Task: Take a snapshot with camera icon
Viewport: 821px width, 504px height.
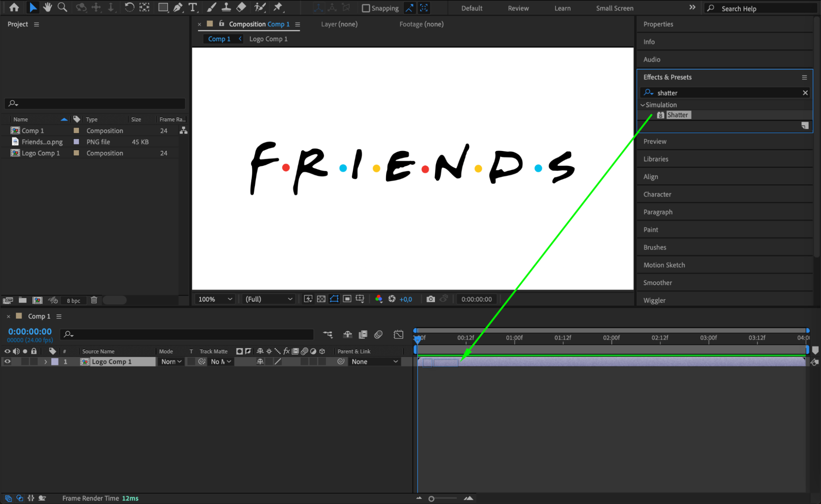Action: tap(430, 299)
